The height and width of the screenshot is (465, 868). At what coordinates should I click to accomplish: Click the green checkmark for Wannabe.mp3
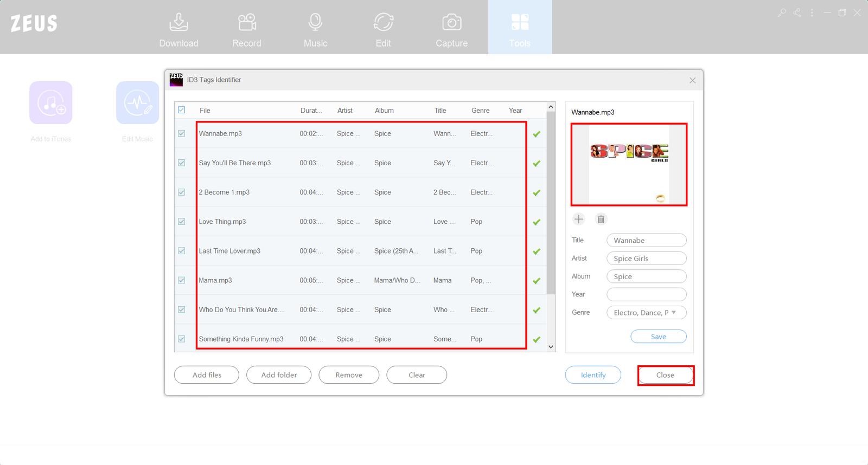(537, 134)
